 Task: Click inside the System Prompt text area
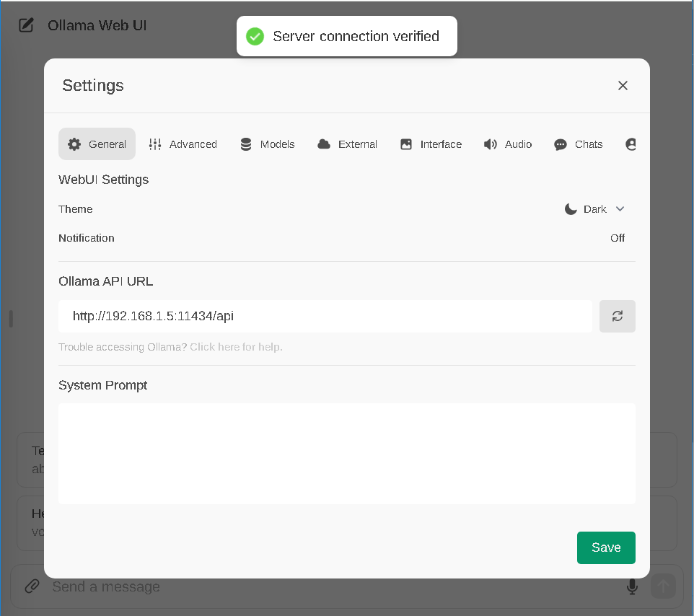346,453
